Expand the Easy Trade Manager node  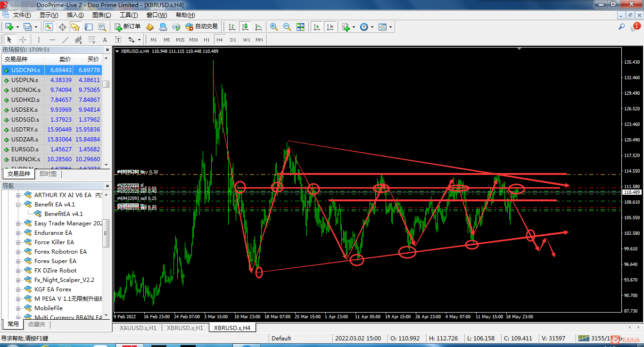[18, 223]
